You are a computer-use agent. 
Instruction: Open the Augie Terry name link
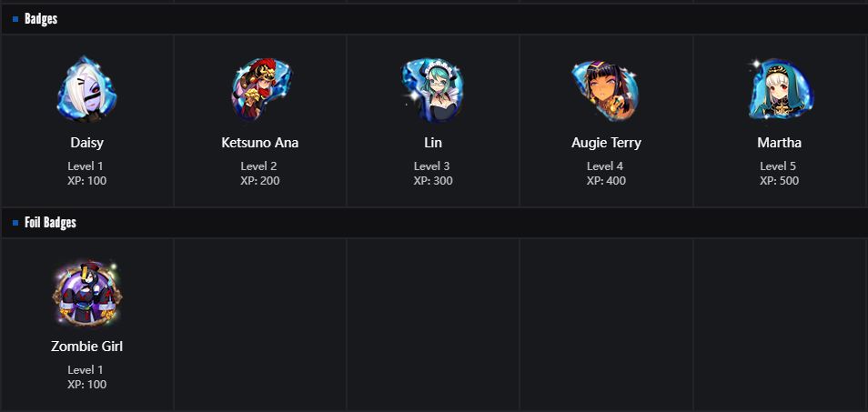[x=606, y=143]
